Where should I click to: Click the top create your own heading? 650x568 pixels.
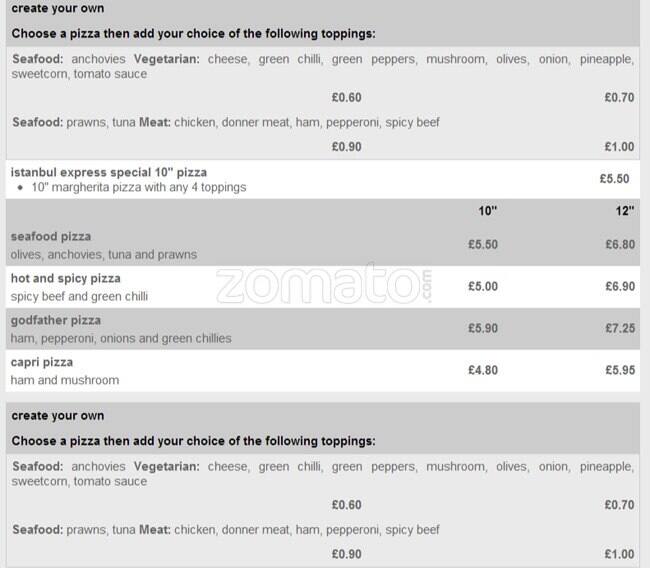pos(58,8)
